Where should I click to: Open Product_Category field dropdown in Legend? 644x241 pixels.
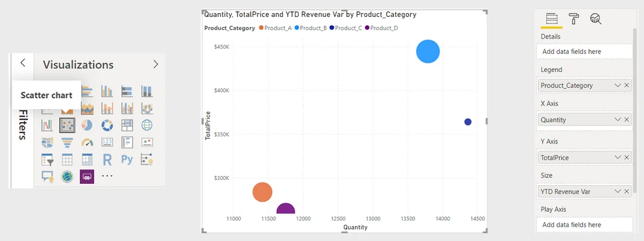click(x=618, y=86)
